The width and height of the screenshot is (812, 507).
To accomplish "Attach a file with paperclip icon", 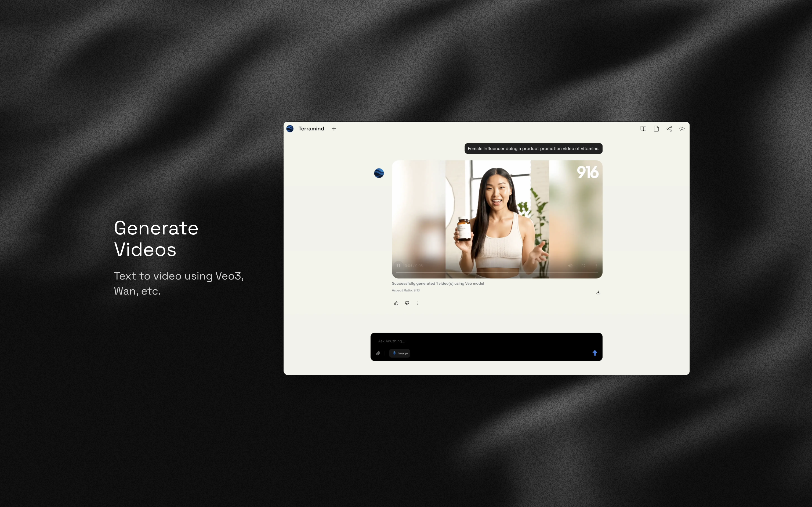I will point(378,354).
